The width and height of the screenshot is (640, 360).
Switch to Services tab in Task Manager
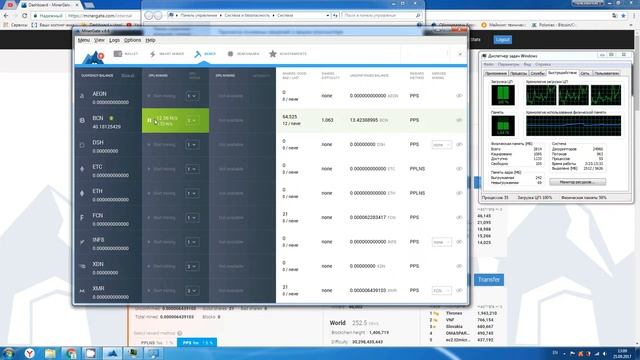538,73
